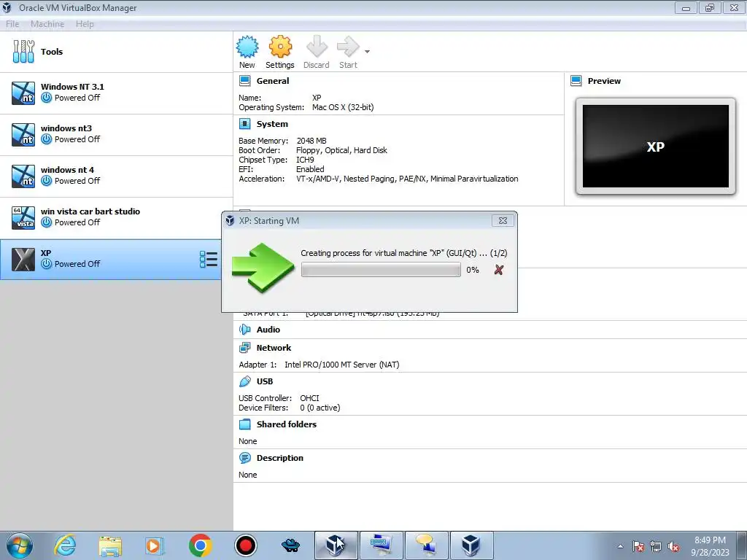Click the red record button taskbar icon
This screenshot has width=747, height=560.
(x=246, y=545)
